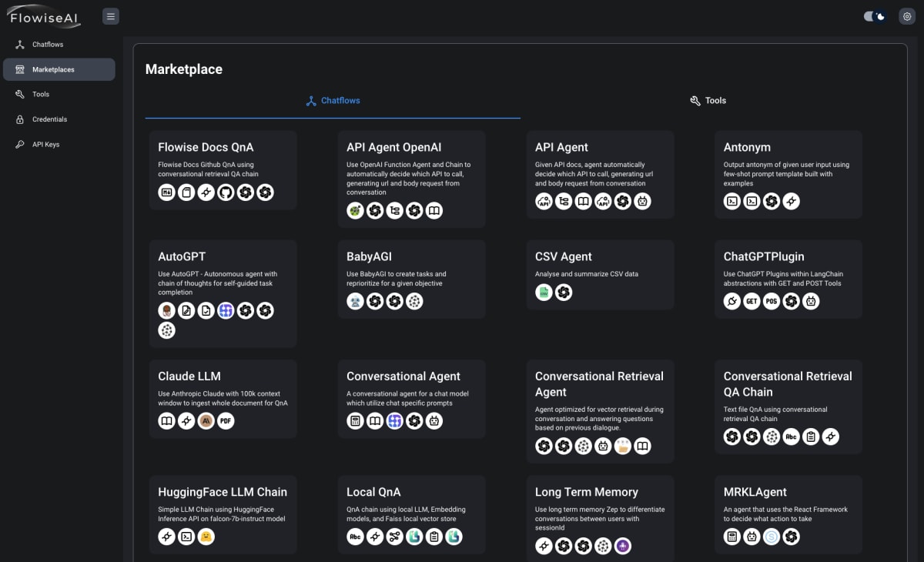Open the settings gear in top bar
The height and width of the screenshot is (562, 924).
tap(906, 16)
